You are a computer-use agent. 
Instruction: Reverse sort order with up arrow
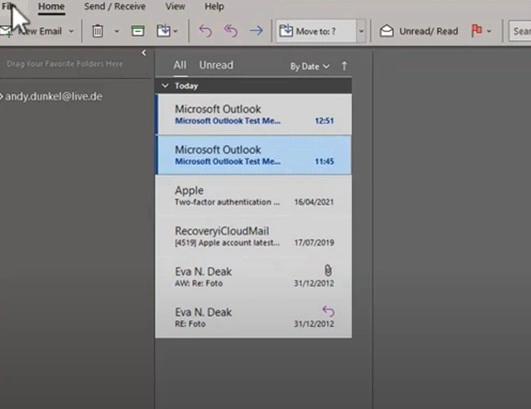[344, 66]
